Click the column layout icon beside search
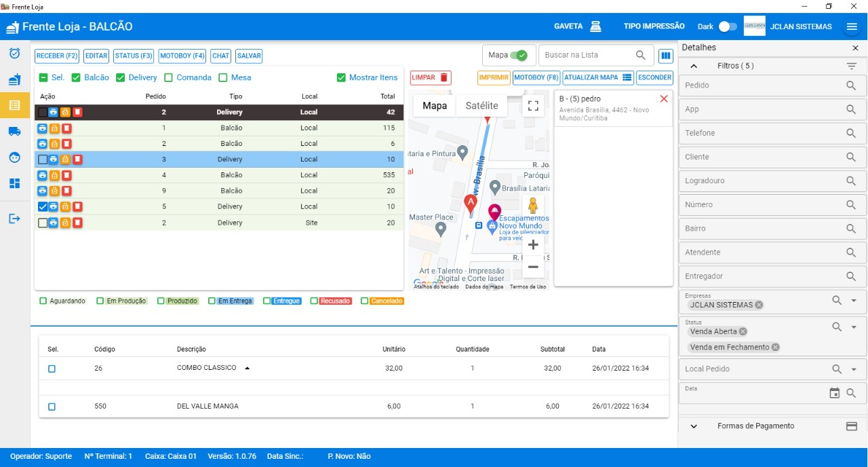The width and height of the screenshot is (868, 467). [665, 56]
